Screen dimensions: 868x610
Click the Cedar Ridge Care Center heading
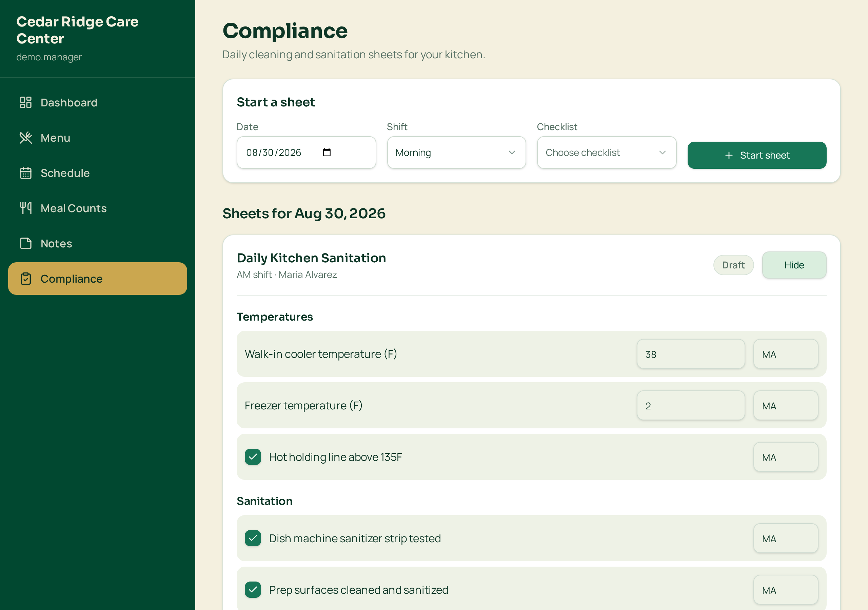(78, 30)
